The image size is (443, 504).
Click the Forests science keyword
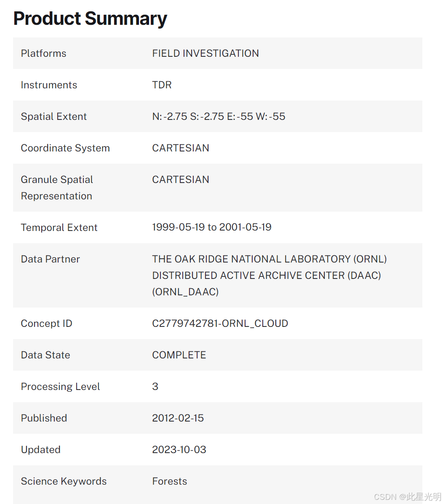(169, 481)
